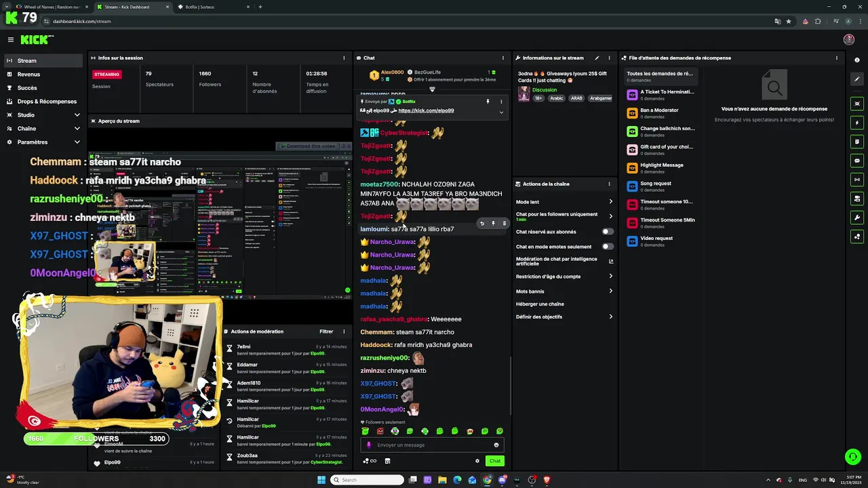Select Ban a Moderator reward

(x=660, y=113)
